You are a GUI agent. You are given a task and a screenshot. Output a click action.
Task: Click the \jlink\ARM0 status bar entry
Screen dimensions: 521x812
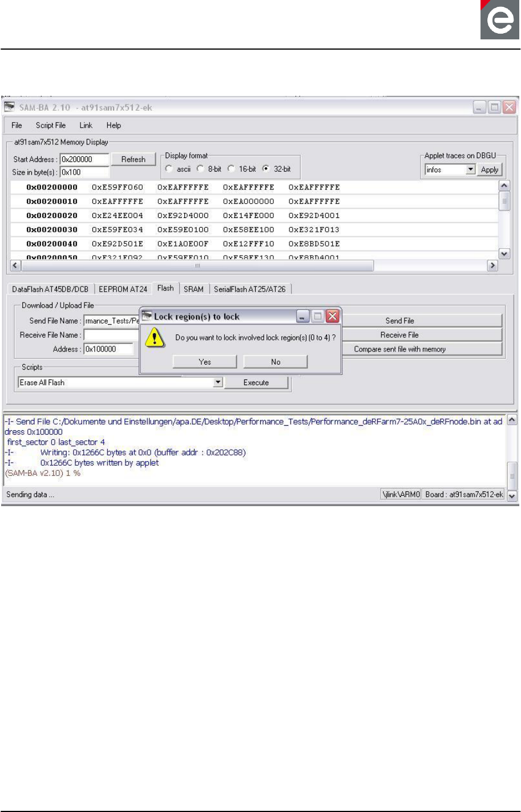point(401,495)
